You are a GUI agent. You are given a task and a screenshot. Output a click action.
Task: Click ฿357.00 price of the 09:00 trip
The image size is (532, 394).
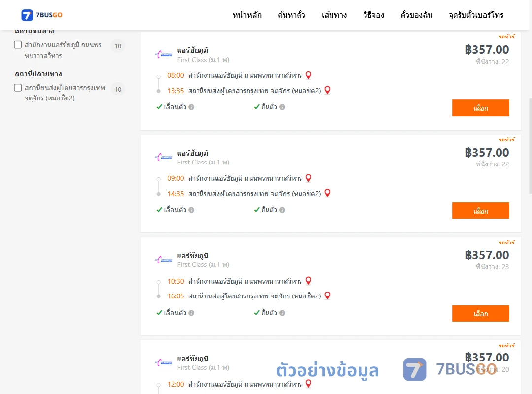487,153
